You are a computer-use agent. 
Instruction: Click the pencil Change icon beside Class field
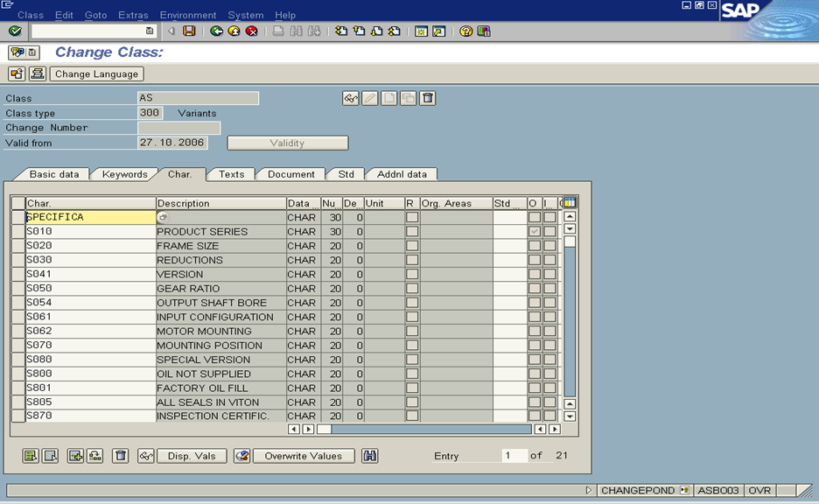[x=370, y=98]
